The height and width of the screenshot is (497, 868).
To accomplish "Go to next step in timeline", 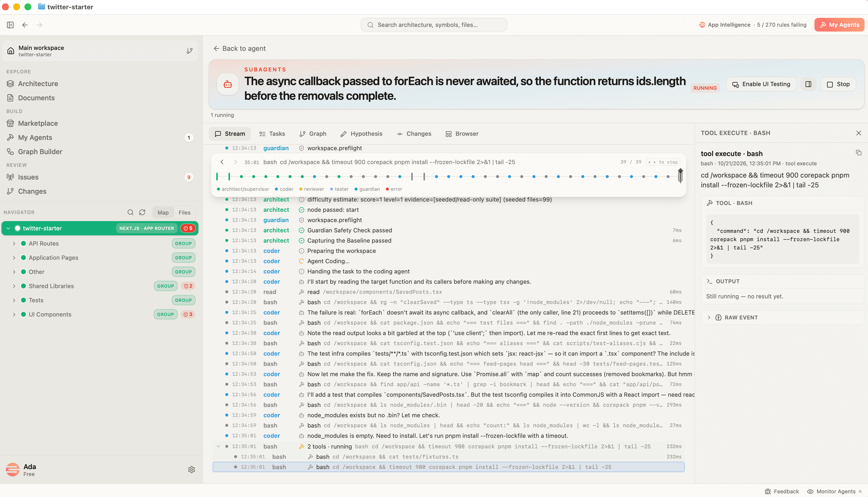I will click(x=235, y=162).
